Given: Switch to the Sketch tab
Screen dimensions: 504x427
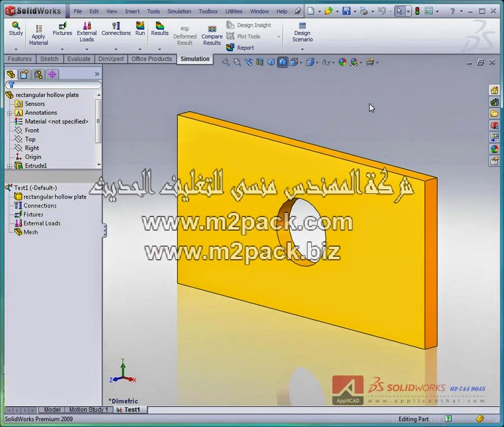Looking at the screenshot, I should coord(49,59).
